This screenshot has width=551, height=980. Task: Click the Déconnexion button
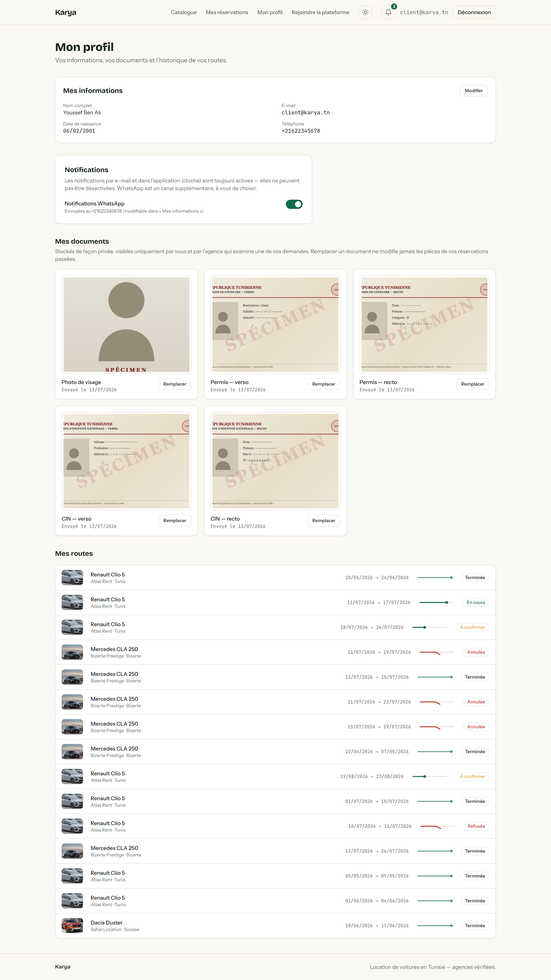coord(474,12)
